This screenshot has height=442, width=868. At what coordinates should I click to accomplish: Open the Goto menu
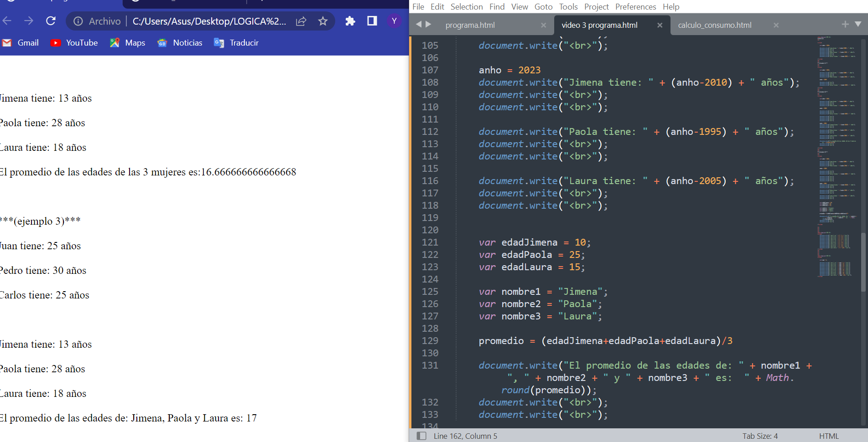point(543,6)
